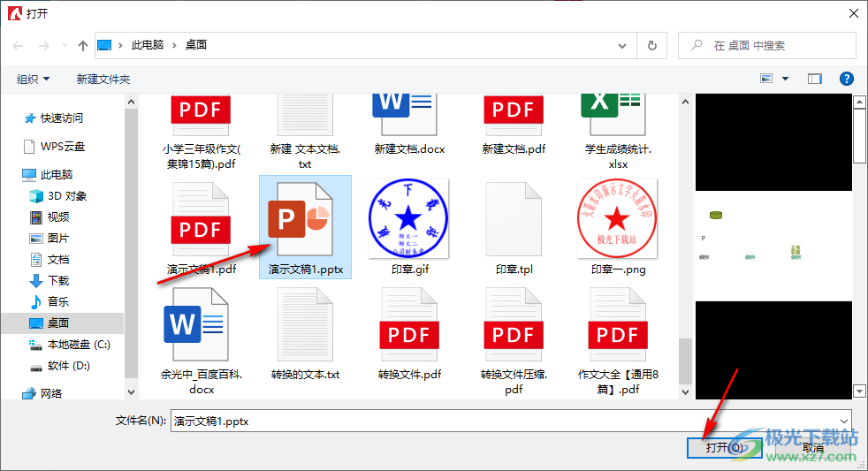Select 此电脑 in navigation tree

pos(48,174)
